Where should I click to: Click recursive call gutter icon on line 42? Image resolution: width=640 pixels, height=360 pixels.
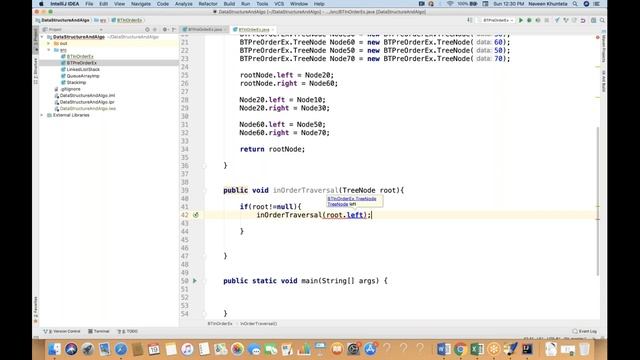tap(196, 215)
